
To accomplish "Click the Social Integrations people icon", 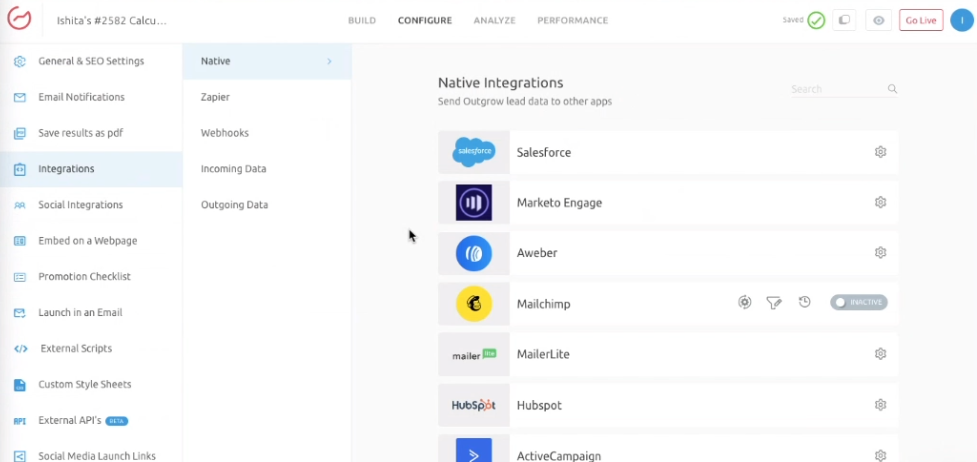I will [x=20, y=205].
